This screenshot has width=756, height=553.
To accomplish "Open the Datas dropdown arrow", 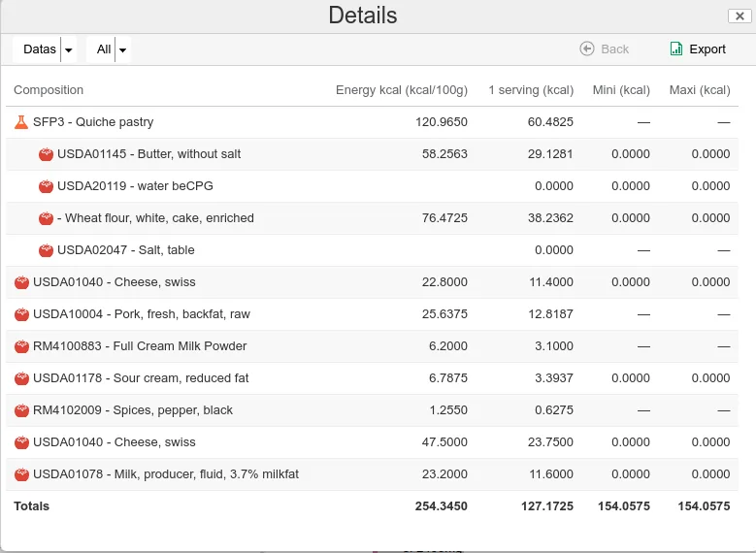I will tap(69, 49).
